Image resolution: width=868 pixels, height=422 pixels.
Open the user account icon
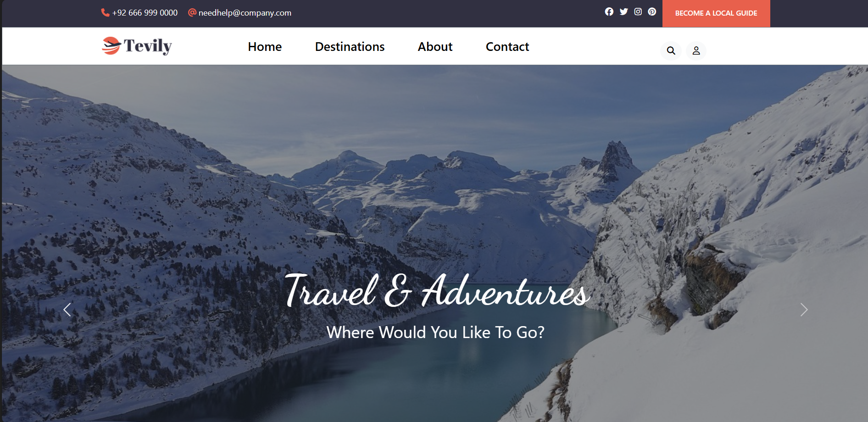(696, 50)
